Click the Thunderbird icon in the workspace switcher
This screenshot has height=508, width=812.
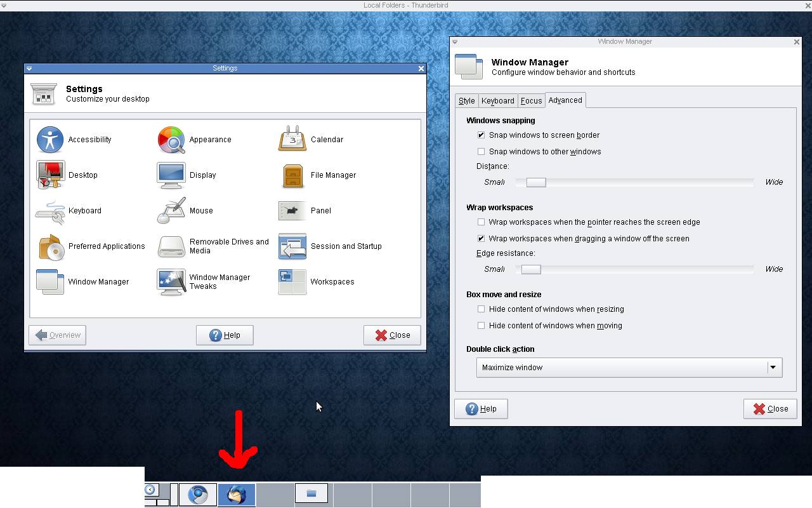click(237, 494)
